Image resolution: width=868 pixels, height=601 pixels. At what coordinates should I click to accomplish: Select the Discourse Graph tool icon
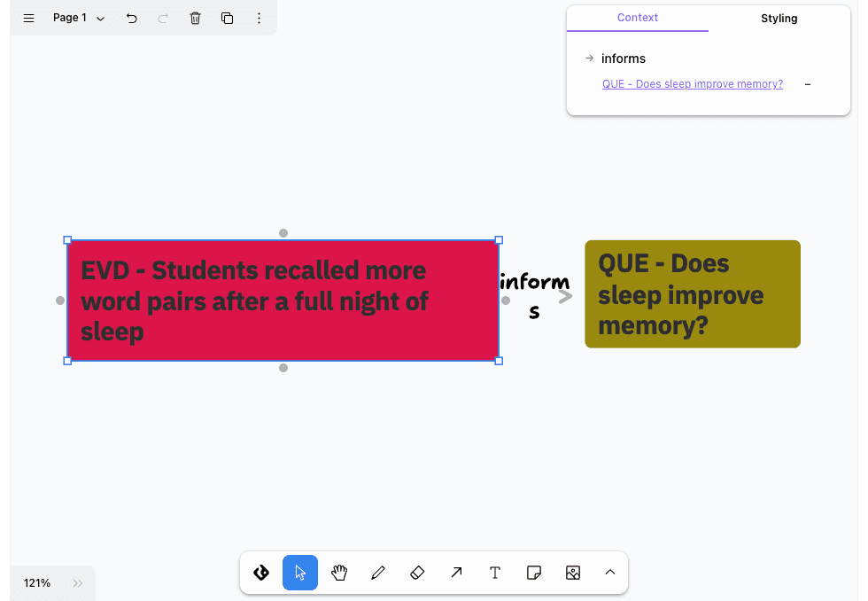click(x=261, y=573)
